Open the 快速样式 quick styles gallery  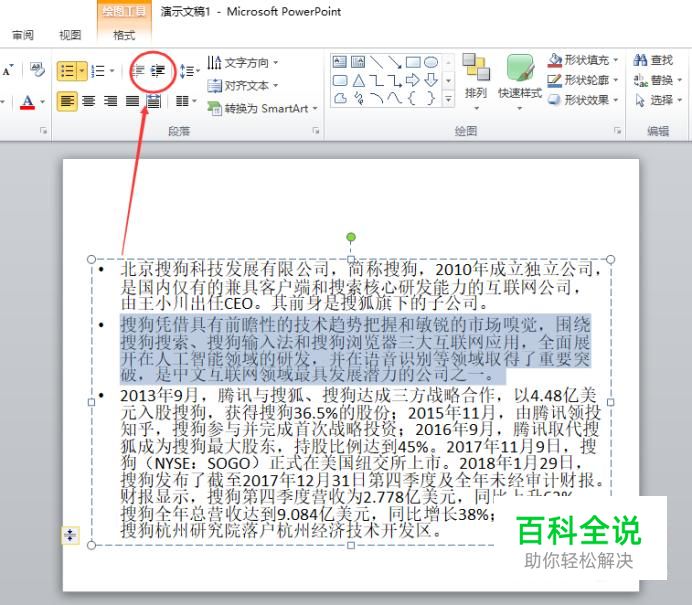tap(520, 82)
